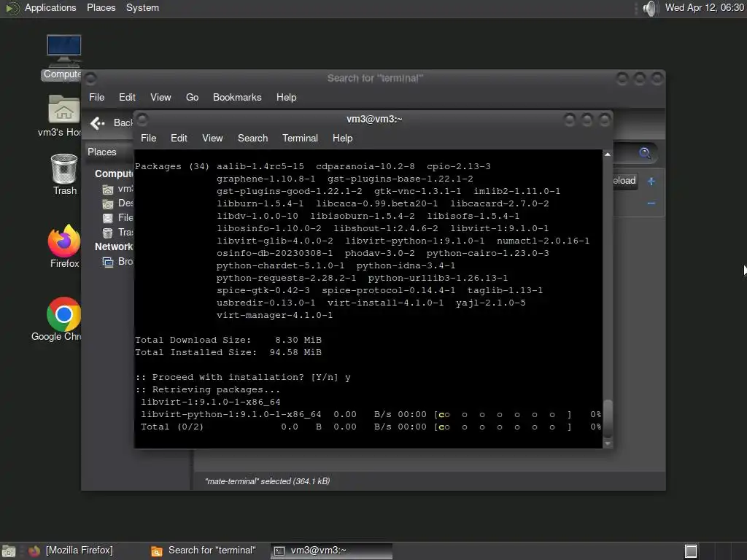
Task: Click the "libvirt-1:9.1.0-1-x86_64" download line
Action: point(211,402)
